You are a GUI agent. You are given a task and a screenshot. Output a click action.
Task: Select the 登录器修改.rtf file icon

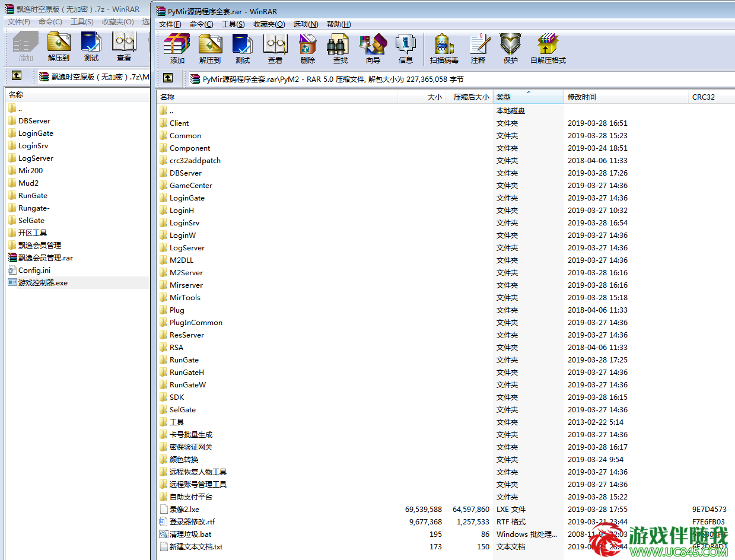click(164, 522)
